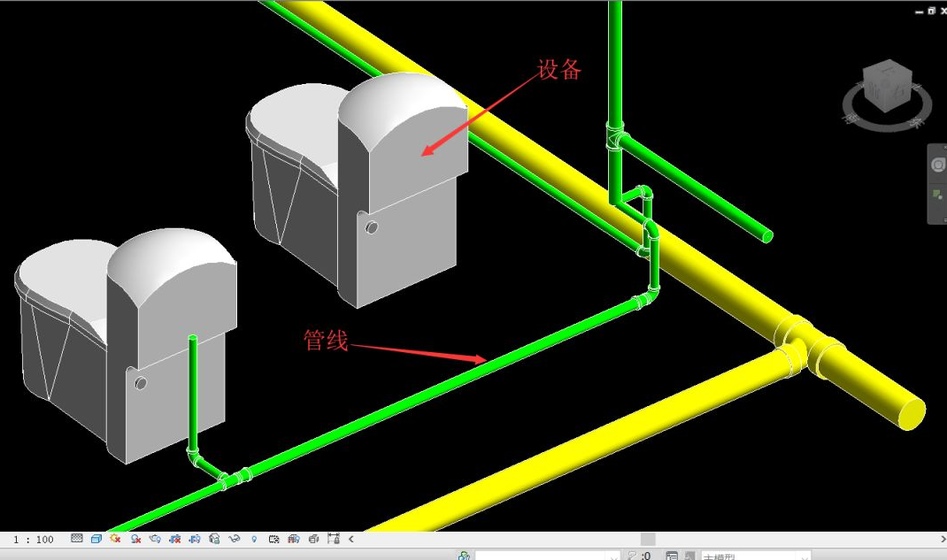Click temporary hide/isolate glasses icon
The image size is (947, 560).
[235, 539]
